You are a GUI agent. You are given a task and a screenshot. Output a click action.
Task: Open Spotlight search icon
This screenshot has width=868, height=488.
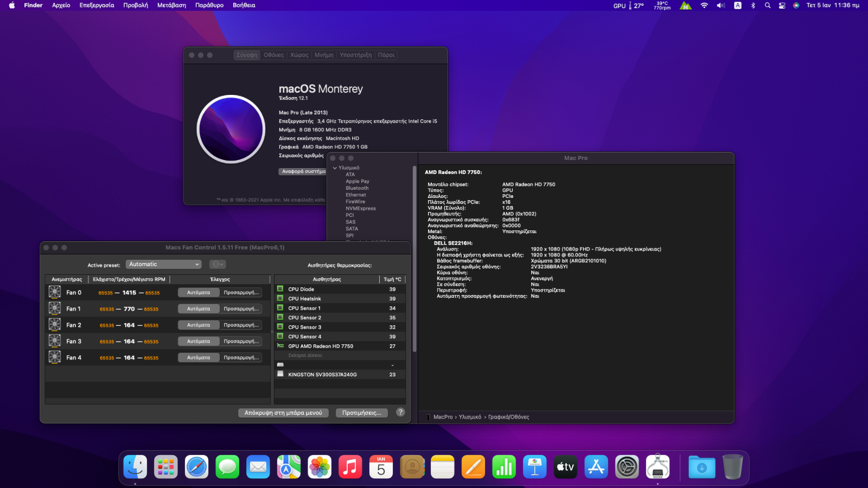tap(768, 5)
